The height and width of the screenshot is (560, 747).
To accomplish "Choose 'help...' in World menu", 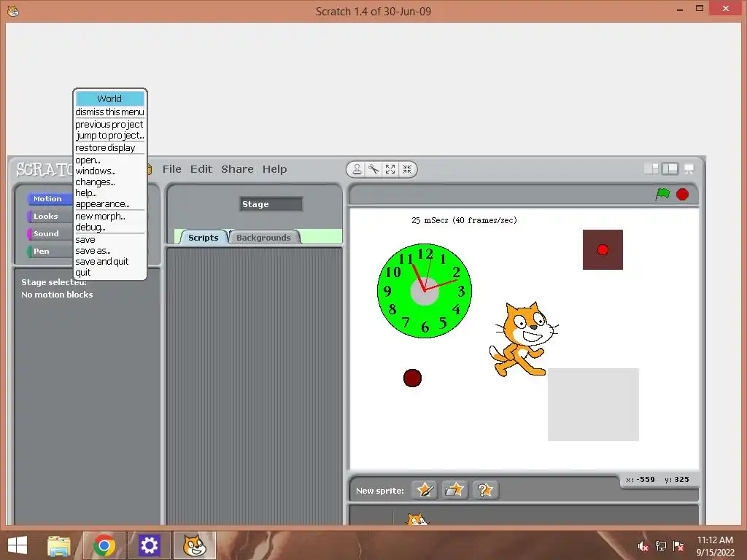I will tap(110, 192).
